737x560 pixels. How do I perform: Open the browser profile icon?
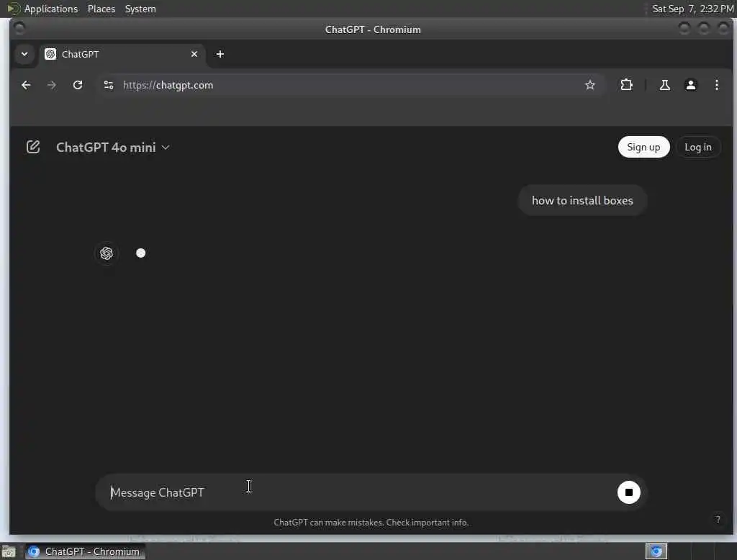pos(690,85)
